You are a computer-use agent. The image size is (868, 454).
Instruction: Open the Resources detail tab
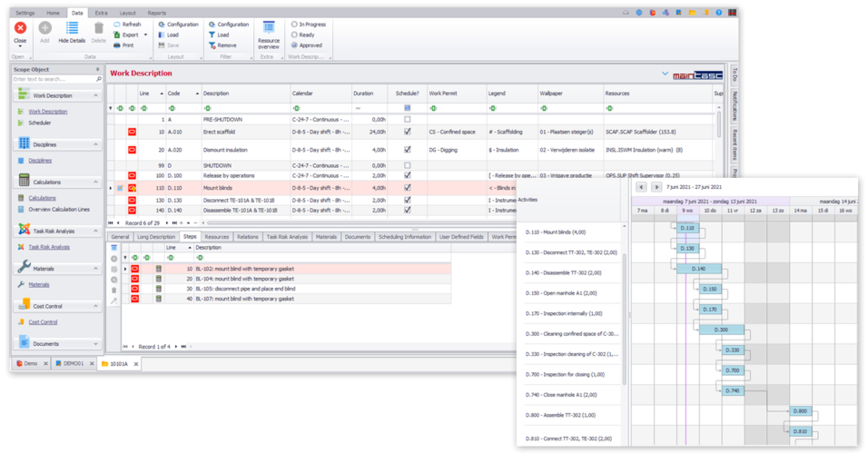(216, 236)
